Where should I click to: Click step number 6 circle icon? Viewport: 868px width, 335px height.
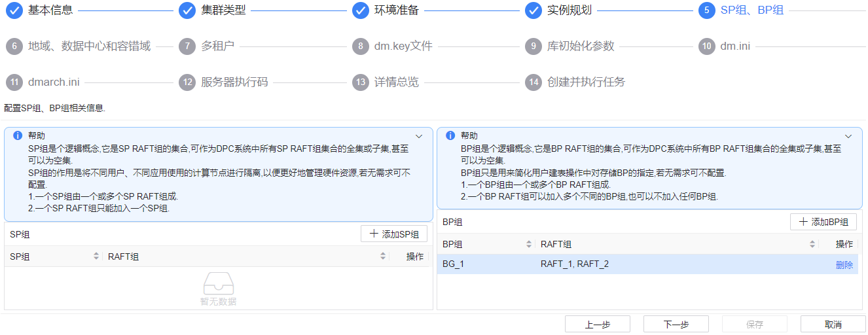point(14,46)
